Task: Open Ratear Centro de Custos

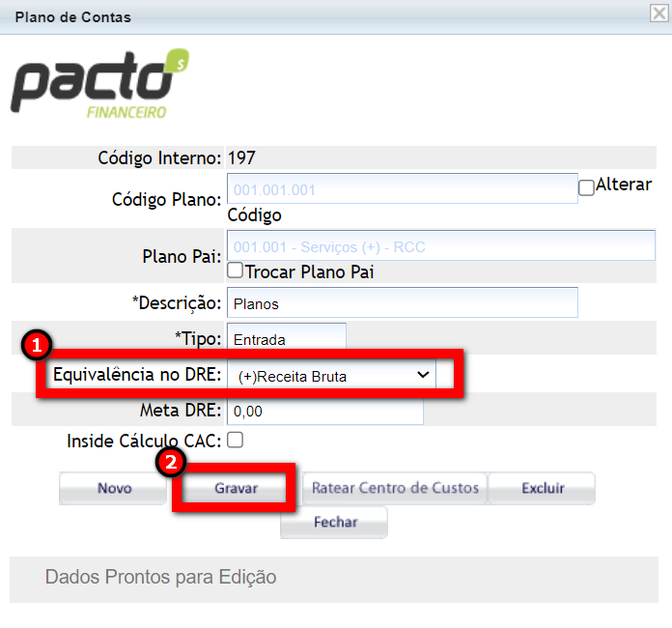Action: point(395,488)
